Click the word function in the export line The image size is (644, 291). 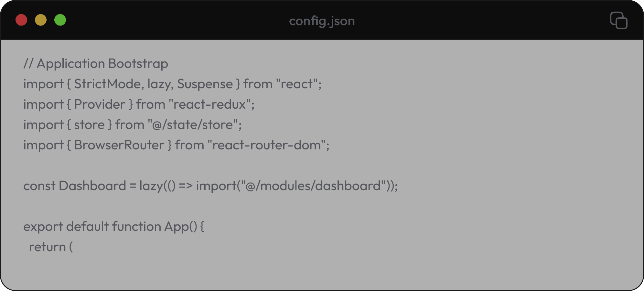(136, 227)
